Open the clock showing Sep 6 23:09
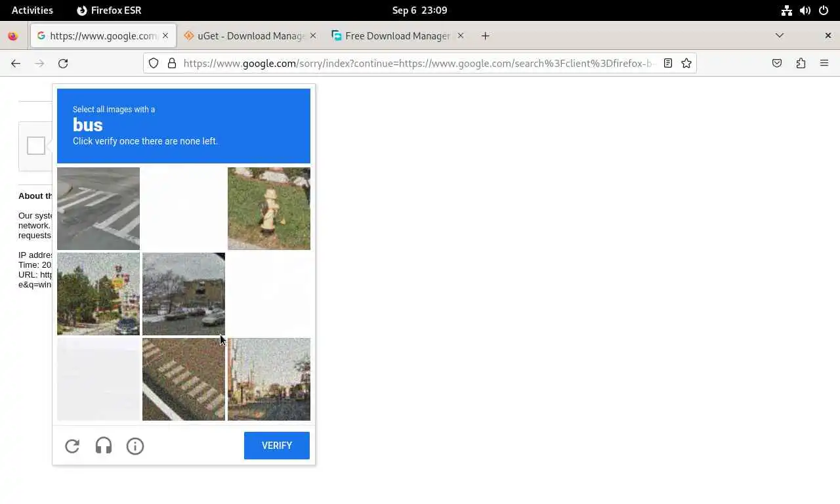Viewport: 840px width, 504px height. [419, 10]
